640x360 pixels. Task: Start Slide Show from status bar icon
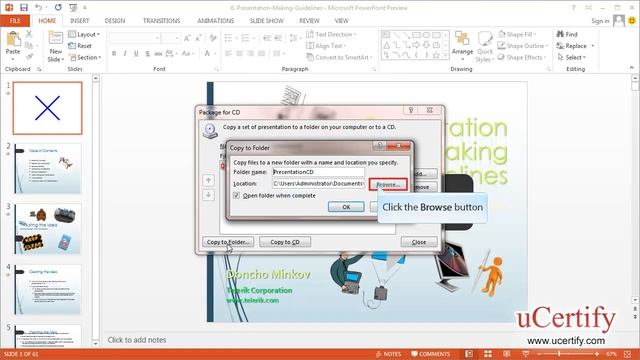coord(525,354)
